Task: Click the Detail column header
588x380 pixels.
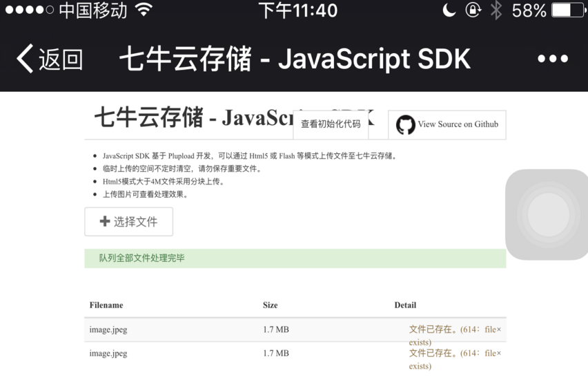Action: pos(405,305)
